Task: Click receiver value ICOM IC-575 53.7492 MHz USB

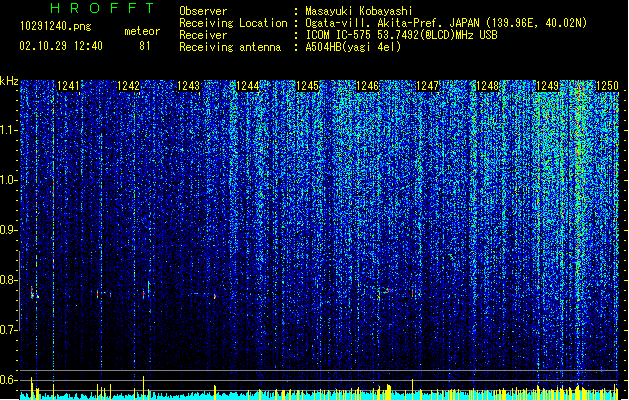Action: coord(401,35)
